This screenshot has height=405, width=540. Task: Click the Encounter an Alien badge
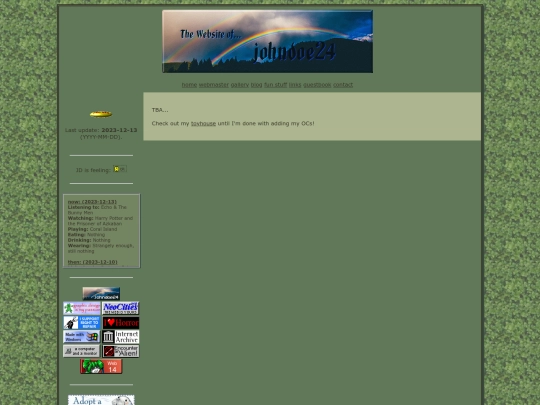[x=121, y=351]
